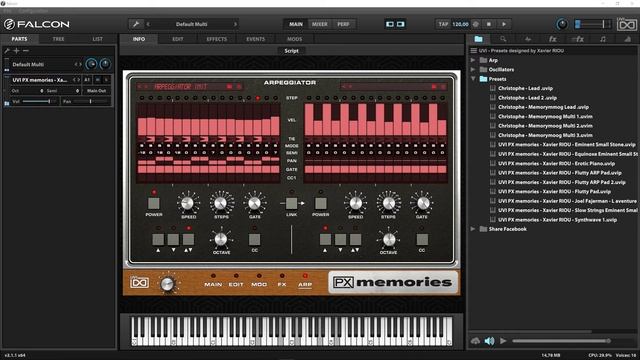
Task: Switch to the EVENTS tab
Action: [x=256, y=39]
